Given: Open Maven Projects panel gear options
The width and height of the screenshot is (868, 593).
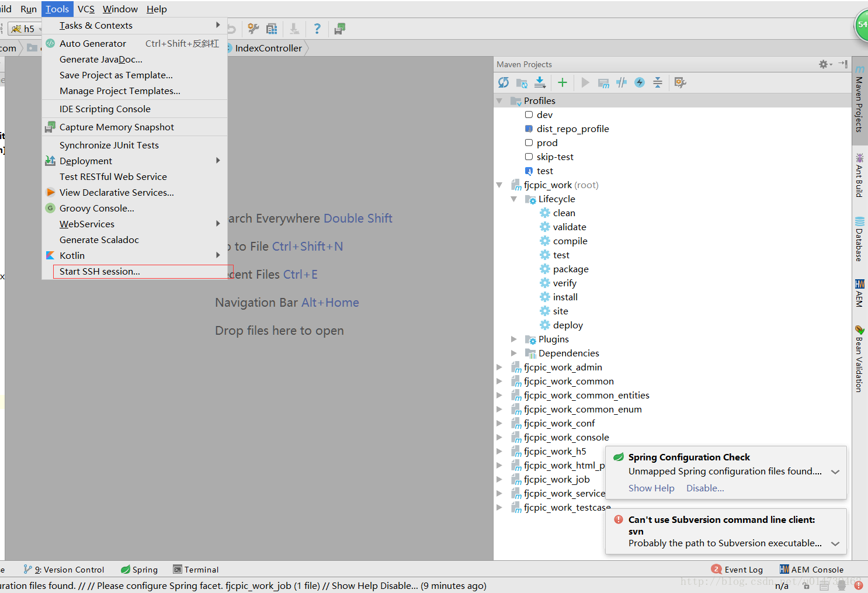Looking at the screenshot, I should (x=825, y=64).
